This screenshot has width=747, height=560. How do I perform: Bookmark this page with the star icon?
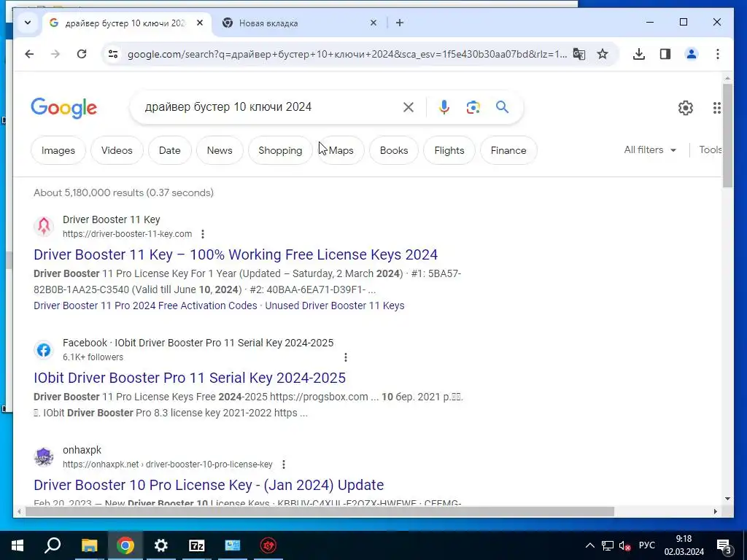pyautogui.click(x=603, y=54)
